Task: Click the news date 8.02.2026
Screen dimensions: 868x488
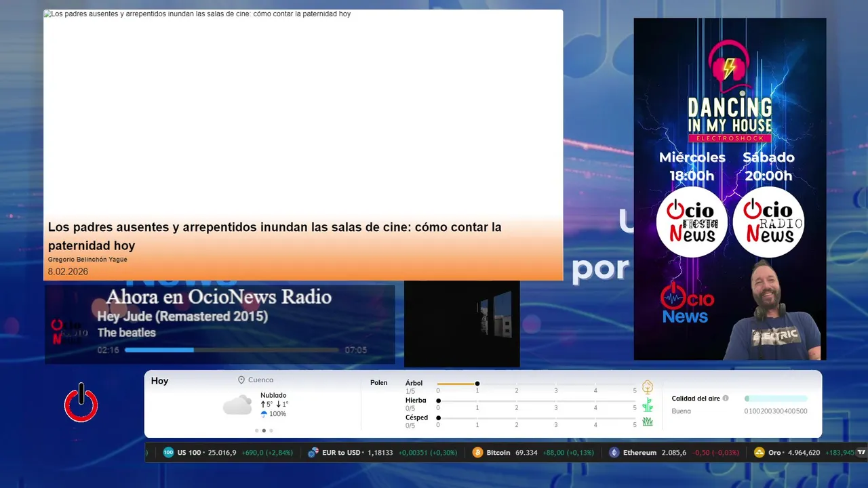Action: click(x=68, y=272)
